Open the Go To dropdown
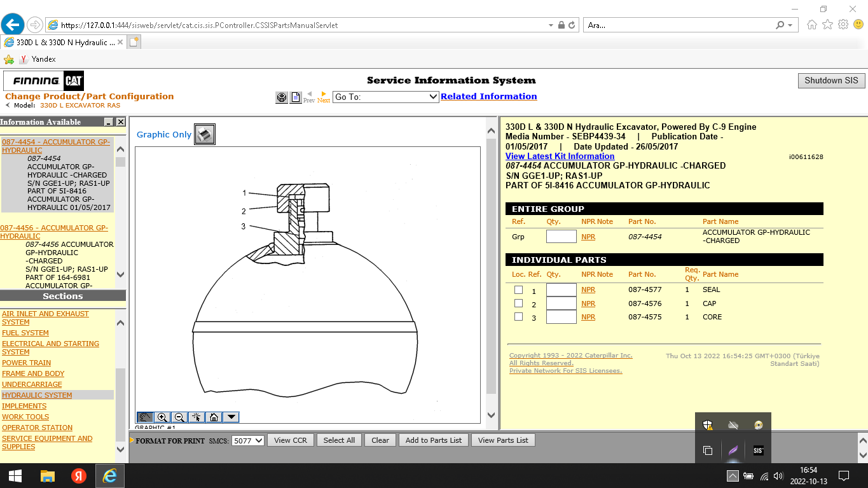 coord(385,97)
